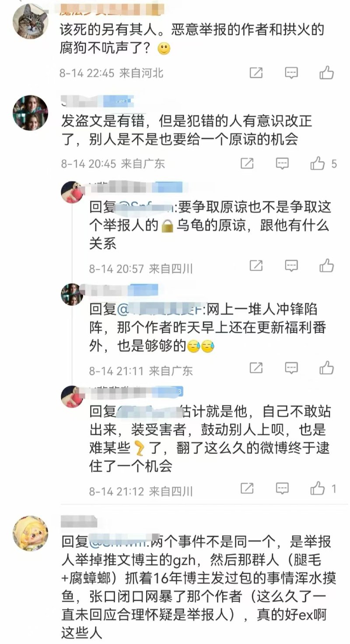
Task: Share the 8-14 22:45 Hebei comment
Action: [x=256, y=73]
